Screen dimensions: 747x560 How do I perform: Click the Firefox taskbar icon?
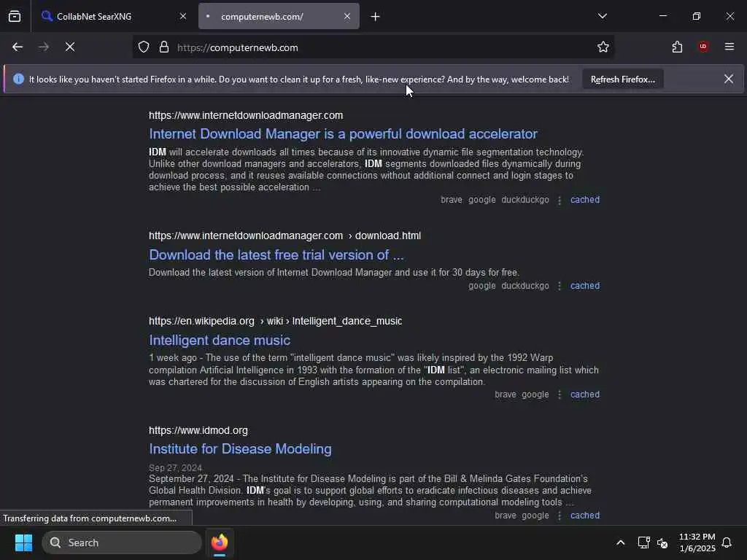tap(220, 542)
